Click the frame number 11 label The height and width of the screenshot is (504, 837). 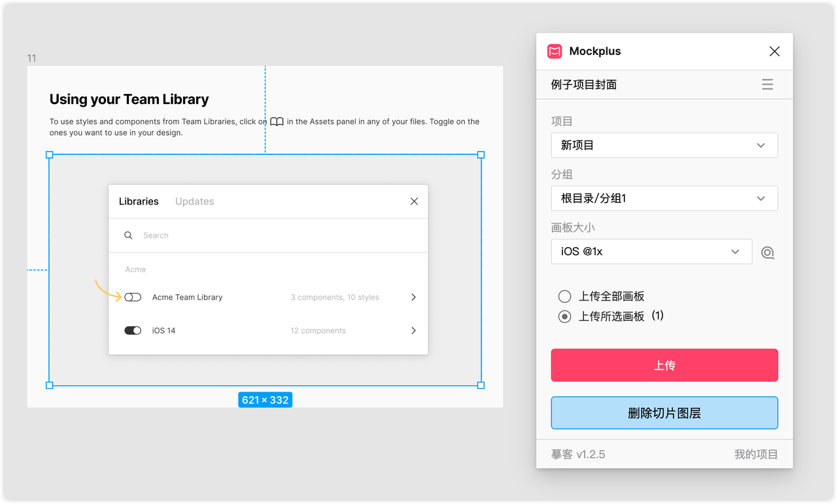coord(31,58)
